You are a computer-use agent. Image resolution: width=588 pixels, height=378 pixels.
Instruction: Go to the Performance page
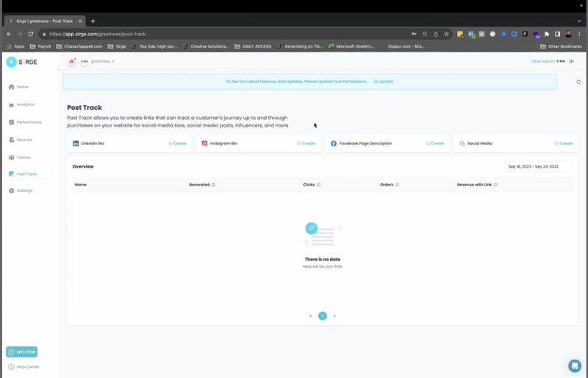pyautogui.click(x=29, y=122)
